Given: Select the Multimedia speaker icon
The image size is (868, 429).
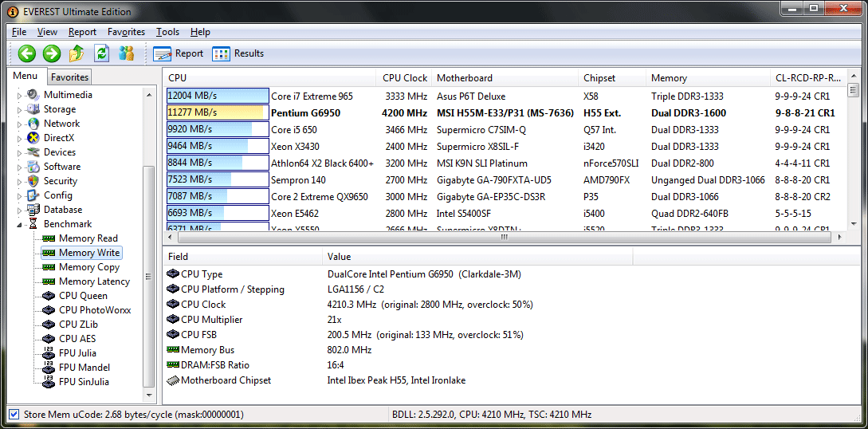Looking at the screenshot, I should pyautogui.click(x=33, y=95).
